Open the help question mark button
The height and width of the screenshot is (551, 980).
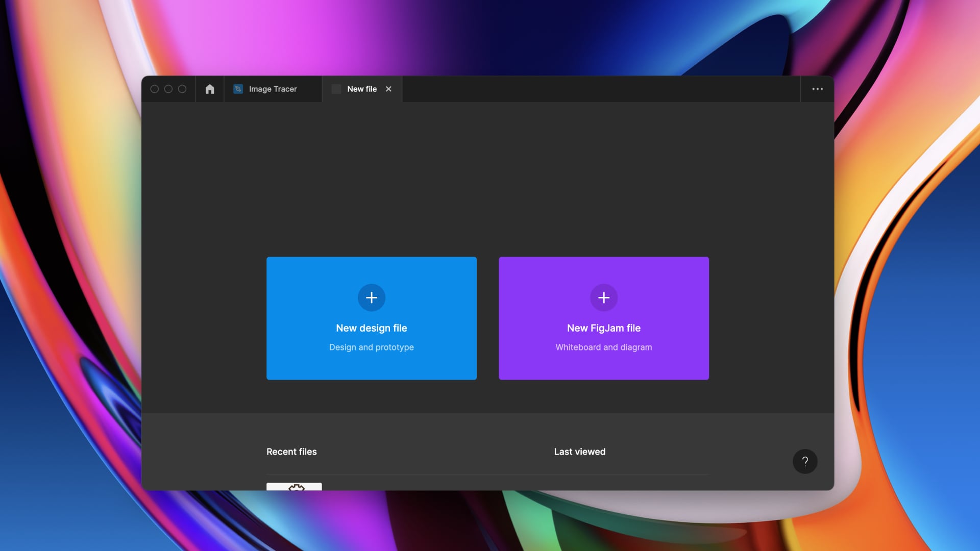pos(805,461)
